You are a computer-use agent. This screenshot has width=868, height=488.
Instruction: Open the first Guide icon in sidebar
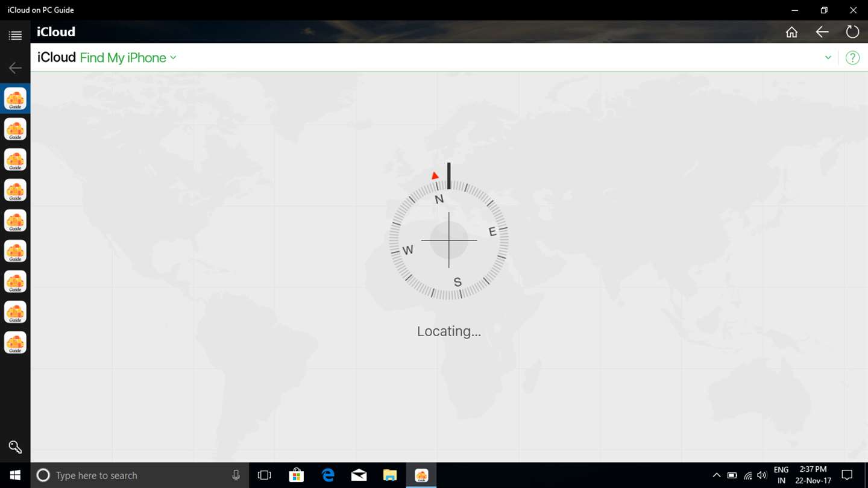coord(15,99)
